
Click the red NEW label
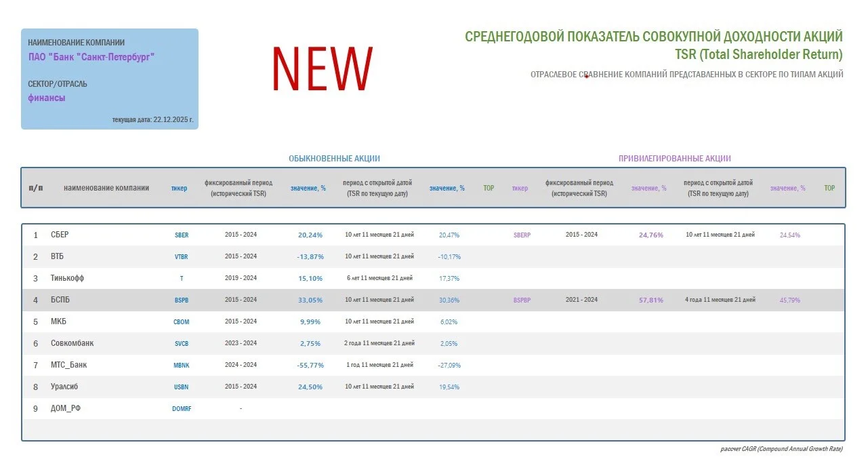pos(323,68)
